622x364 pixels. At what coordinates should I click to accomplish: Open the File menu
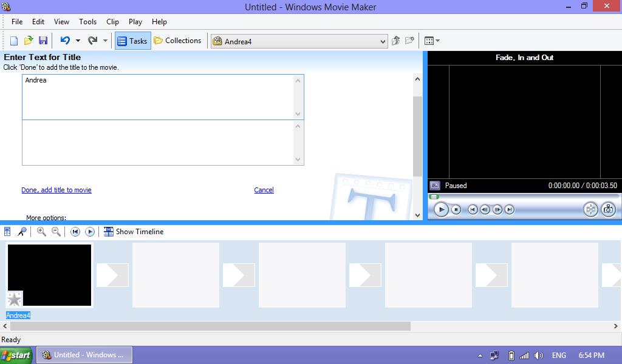pyautogui.click(x=17, y=22)
